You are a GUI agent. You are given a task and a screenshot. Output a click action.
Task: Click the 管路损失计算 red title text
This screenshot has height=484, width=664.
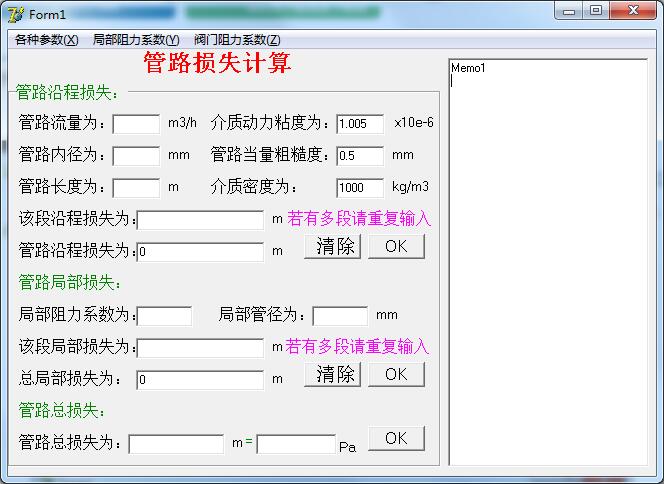click(217, 63)
